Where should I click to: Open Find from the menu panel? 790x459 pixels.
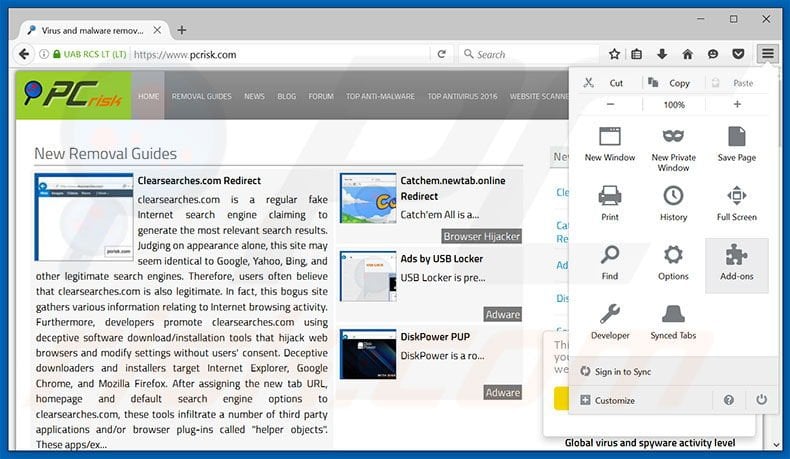pos(610,263)
